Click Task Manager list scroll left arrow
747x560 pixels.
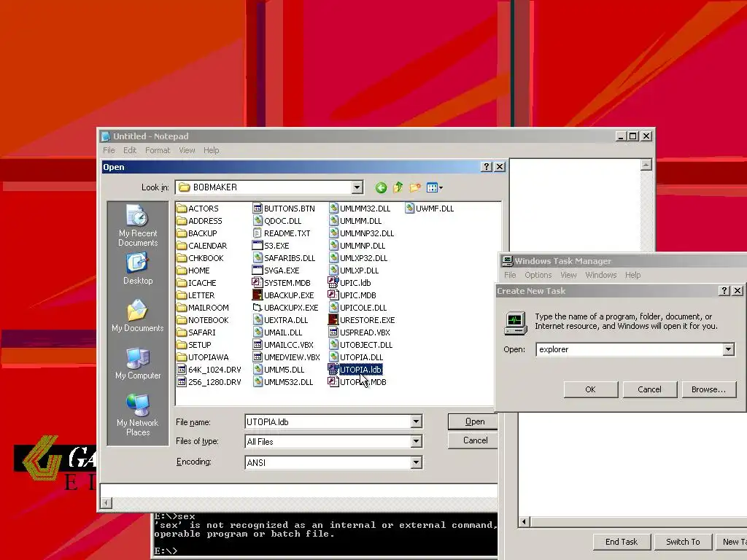tap(524, 521)
